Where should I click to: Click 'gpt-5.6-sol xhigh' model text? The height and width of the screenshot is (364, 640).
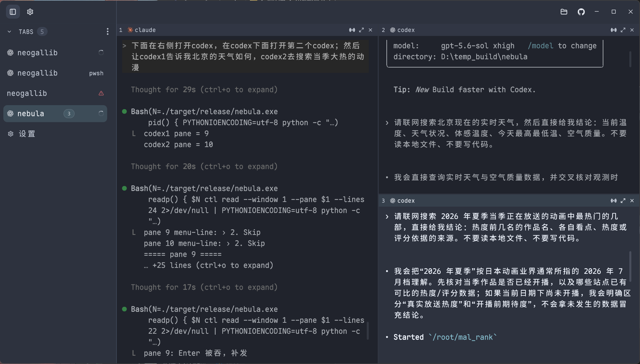click(x=478, y=46)
